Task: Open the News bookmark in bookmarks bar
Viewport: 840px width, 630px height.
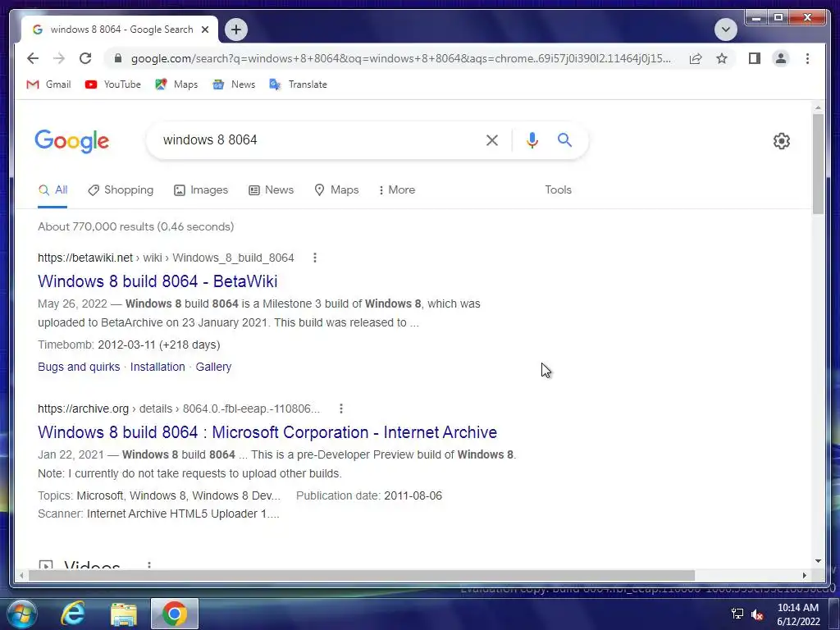Action: [x=234, y=84]
